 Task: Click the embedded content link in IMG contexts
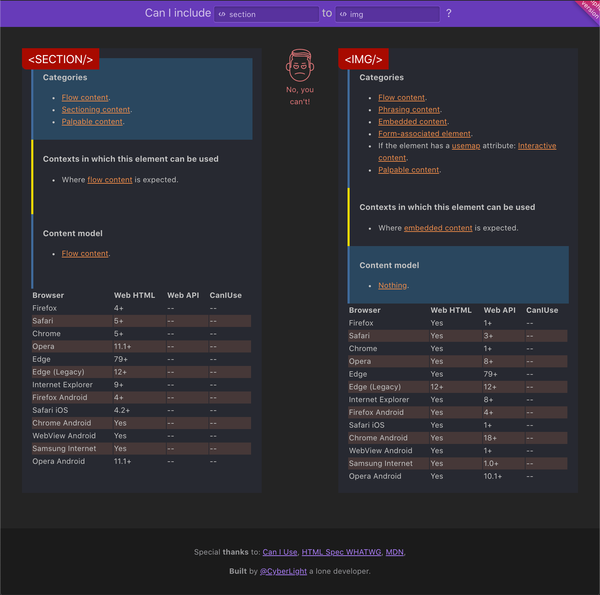pos(438,228)
